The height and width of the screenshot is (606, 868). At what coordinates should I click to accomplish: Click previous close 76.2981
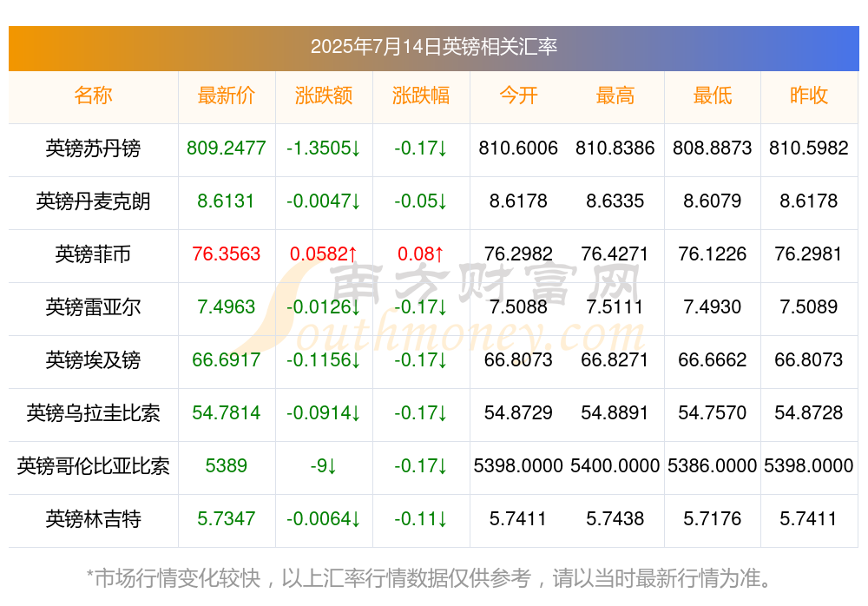click(x=809, y=254)
